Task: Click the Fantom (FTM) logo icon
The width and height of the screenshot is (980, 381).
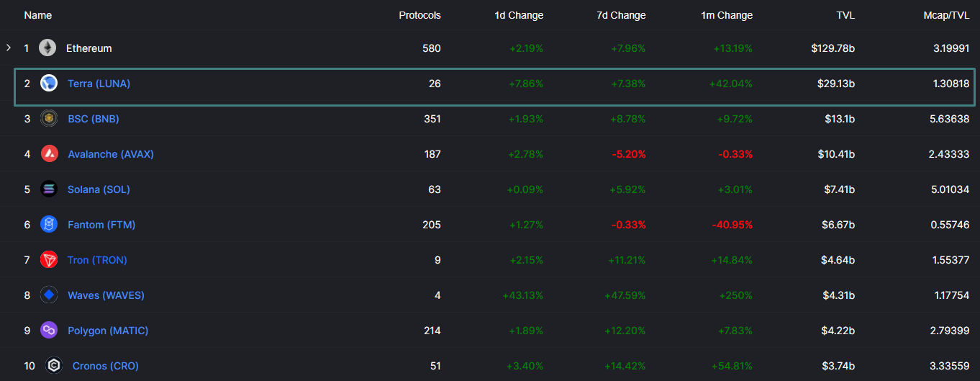Action: 49,225
